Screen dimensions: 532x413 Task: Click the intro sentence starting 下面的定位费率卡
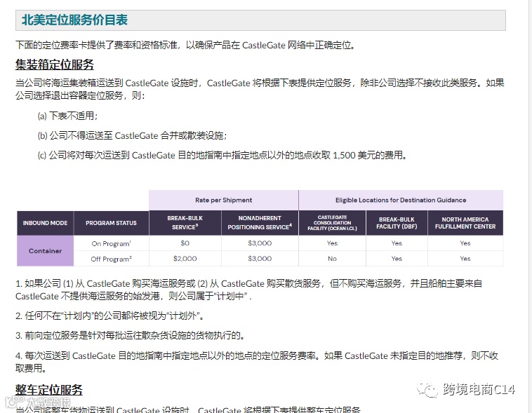coord(185,45)
